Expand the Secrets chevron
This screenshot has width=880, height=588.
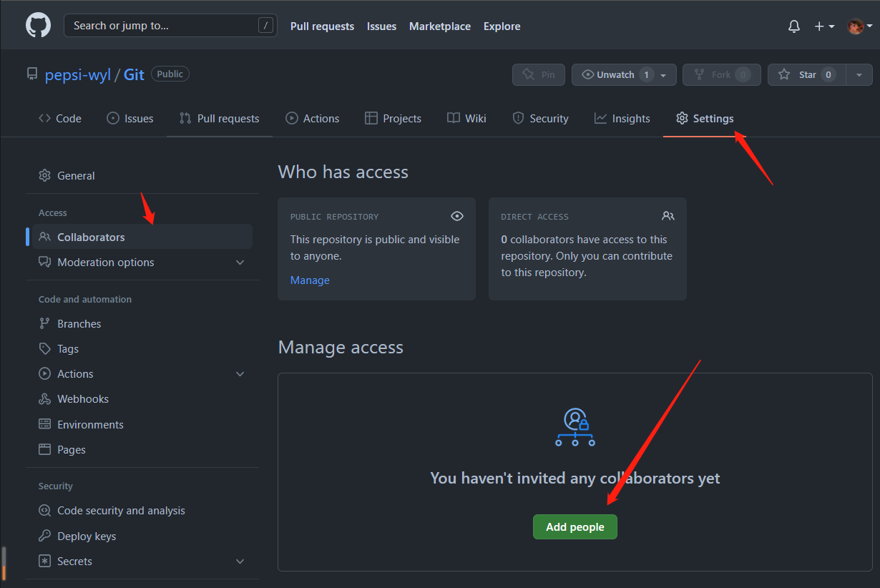tap(240, 562)
